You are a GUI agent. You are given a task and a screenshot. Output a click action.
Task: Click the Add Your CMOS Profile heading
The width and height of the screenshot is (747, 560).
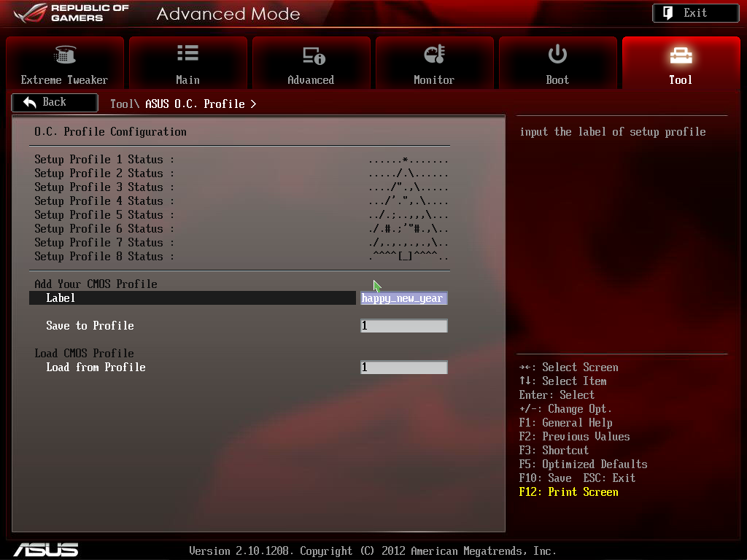96,284
